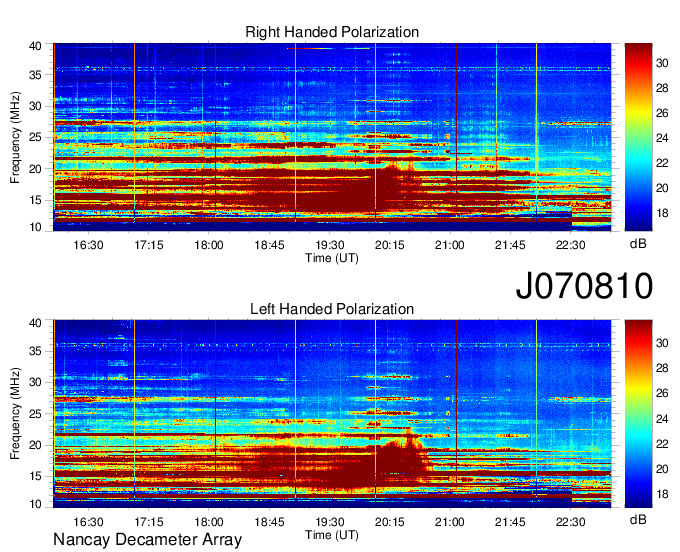Screen dimensions: 680x552
Task: Click the 18 dB tick on the lower color bar
Action: click(x=662, y=494)
